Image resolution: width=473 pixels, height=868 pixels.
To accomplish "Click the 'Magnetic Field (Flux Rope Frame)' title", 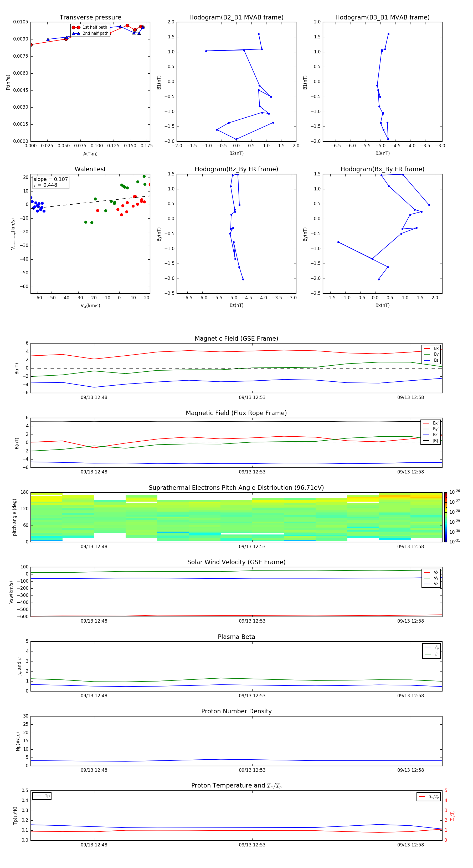I will pos(236,413).
